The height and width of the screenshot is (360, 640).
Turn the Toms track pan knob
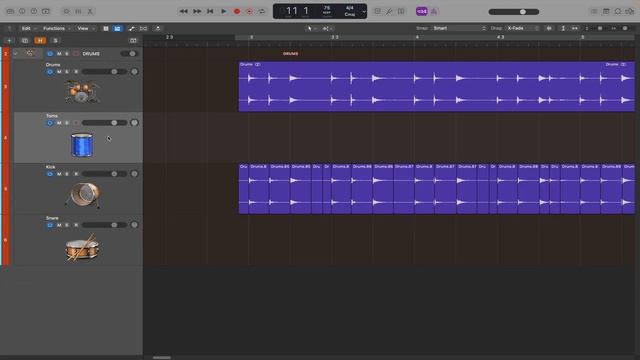click(x=134, y=123)
